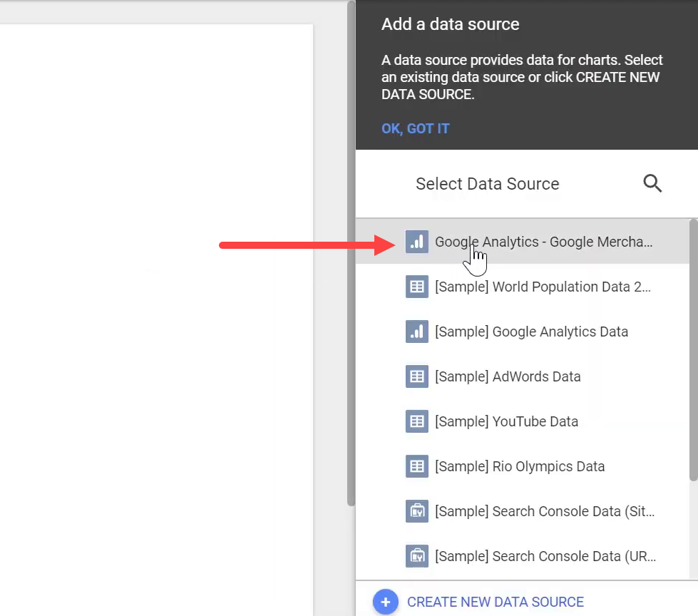Click the Search Console URL data icon
The width and height of the screenshot is (698, 616).
tap(416, 556)
